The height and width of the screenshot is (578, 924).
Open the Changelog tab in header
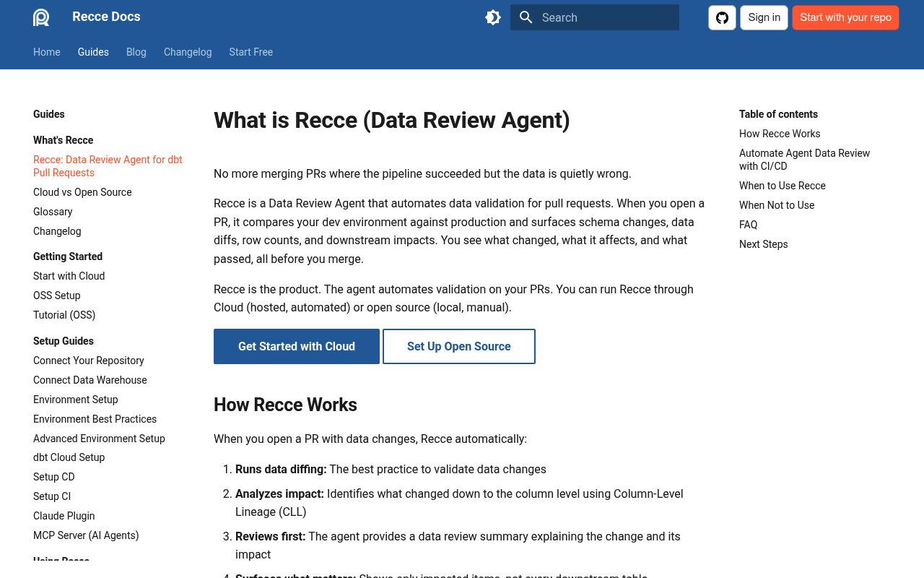(188, 52)
